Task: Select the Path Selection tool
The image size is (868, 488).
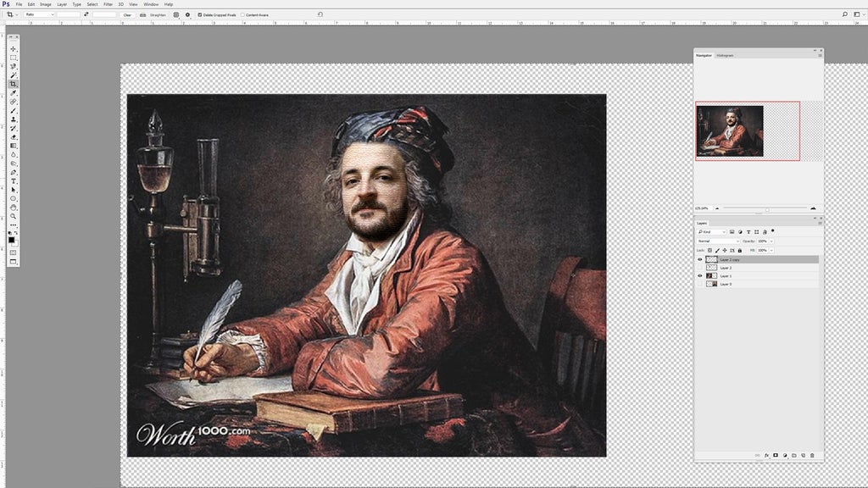Action: click(x=14, y=190)
